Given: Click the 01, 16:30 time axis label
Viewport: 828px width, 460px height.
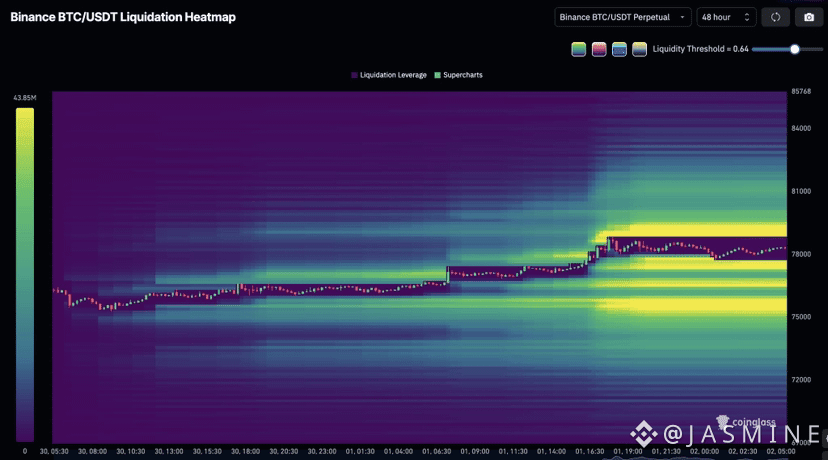Looking at the screenshot, I should (590, 452).
